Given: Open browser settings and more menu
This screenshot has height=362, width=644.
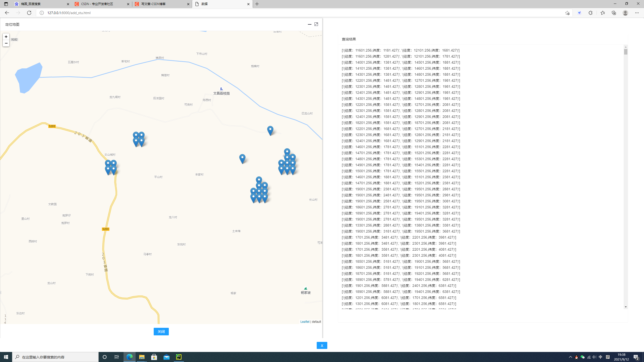Looking at the screenshot, I should click(x=637, y=13).
